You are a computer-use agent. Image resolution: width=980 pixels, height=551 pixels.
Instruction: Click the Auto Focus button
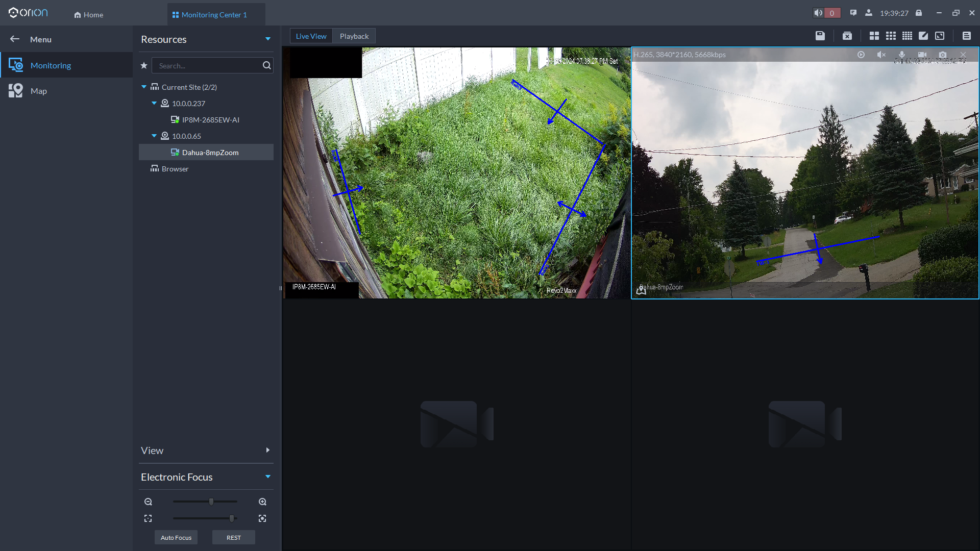pos(176,538)
